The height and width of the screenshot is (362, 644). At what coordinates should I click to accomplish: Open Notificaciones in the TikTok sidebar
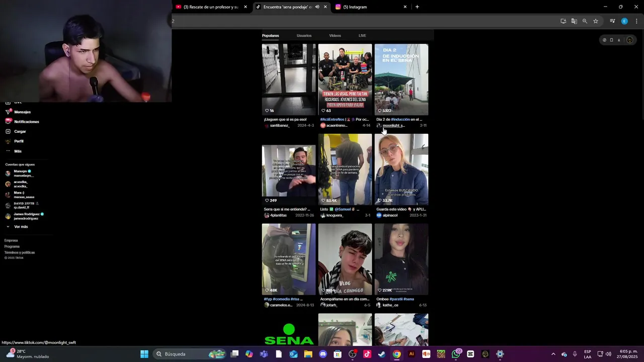point(22,122)
